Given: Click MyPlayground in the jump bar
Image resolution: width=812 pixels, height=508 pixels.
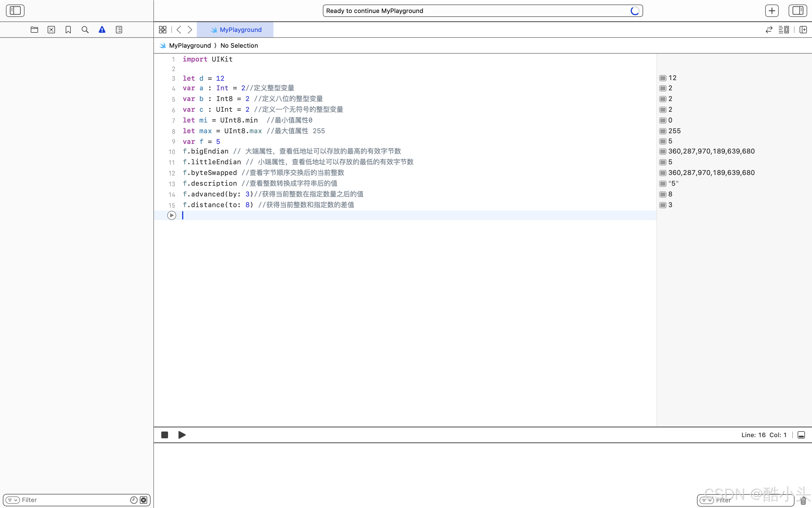Looking at the screenshot, I should tap(190, 45).
